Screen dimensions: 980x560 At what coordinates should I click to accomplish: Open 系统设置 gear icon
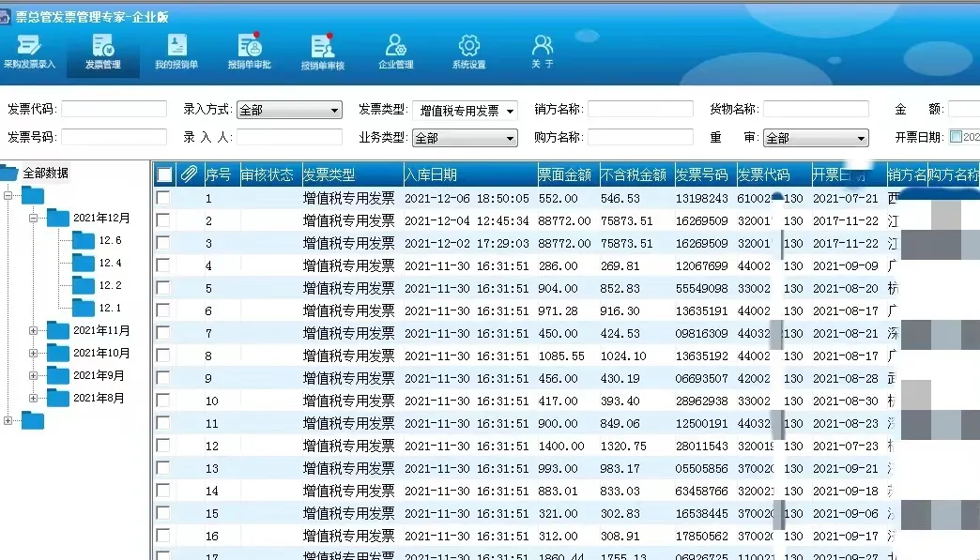tap(468, 51)
